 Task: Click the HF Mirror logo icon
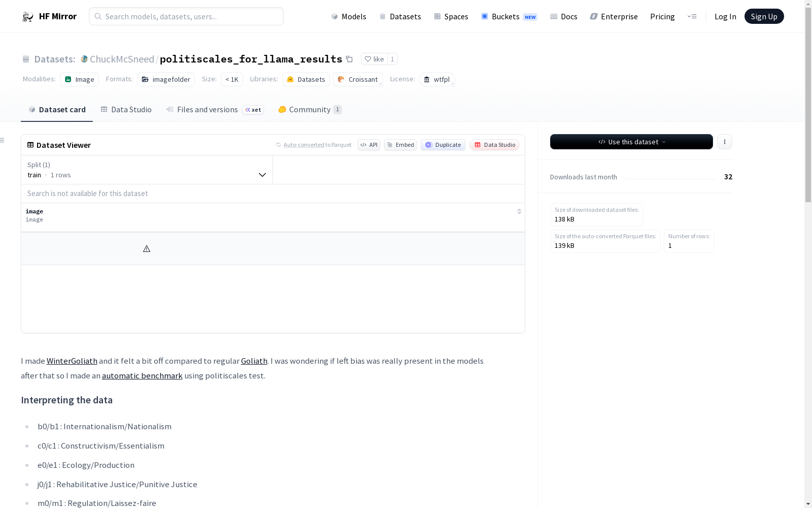(x=28, y=17)
